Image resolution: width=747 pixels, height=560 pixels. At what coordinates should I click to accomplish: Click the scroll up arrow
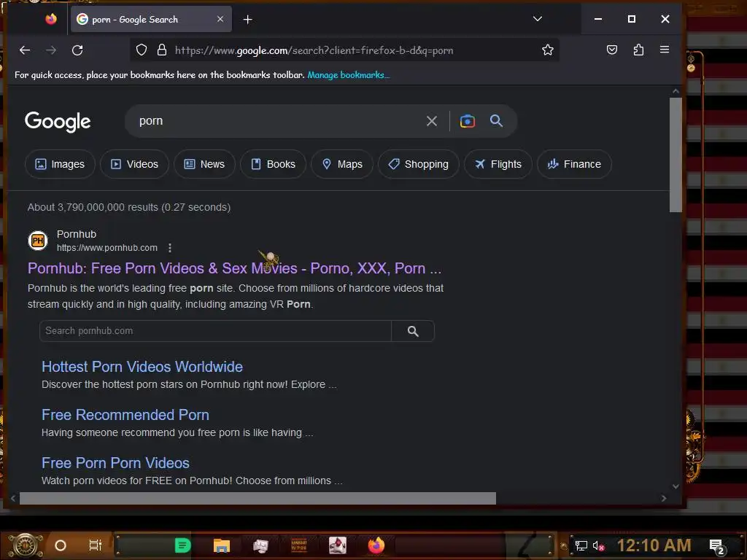[676, 91]
